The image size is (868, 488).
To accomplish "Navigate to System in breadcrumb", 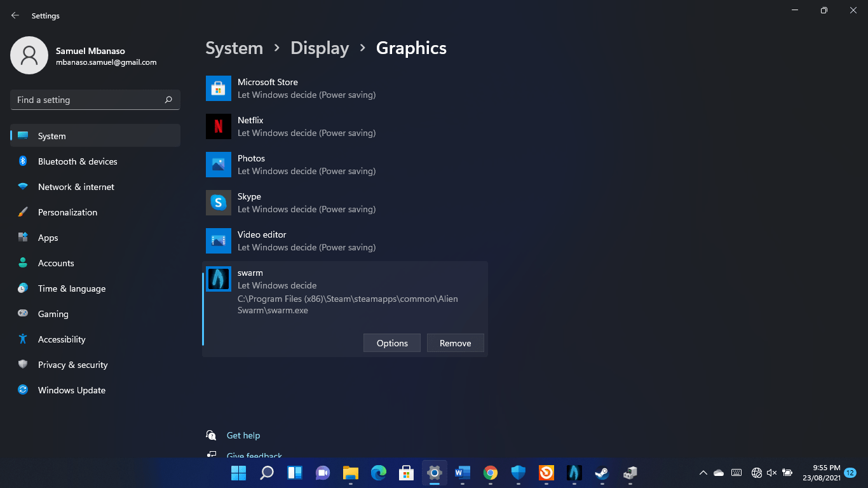I will tap(234, 48).
